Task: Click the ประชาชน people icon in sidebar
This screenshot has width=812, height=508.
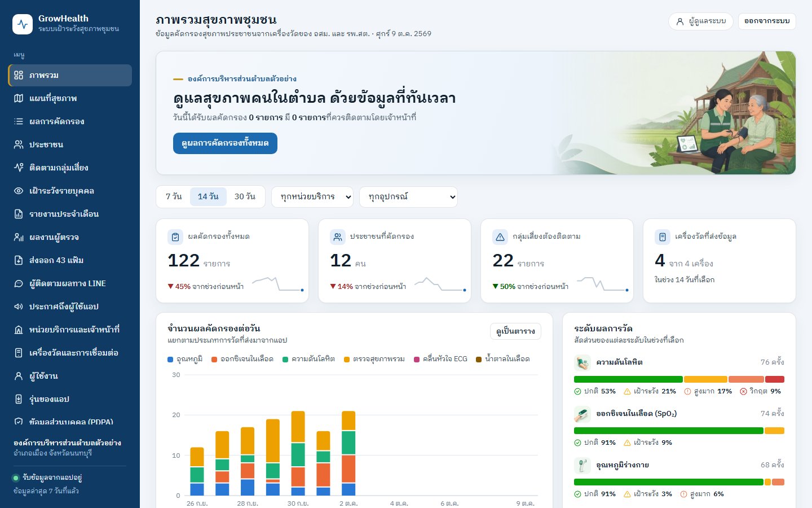Action: 19,144
